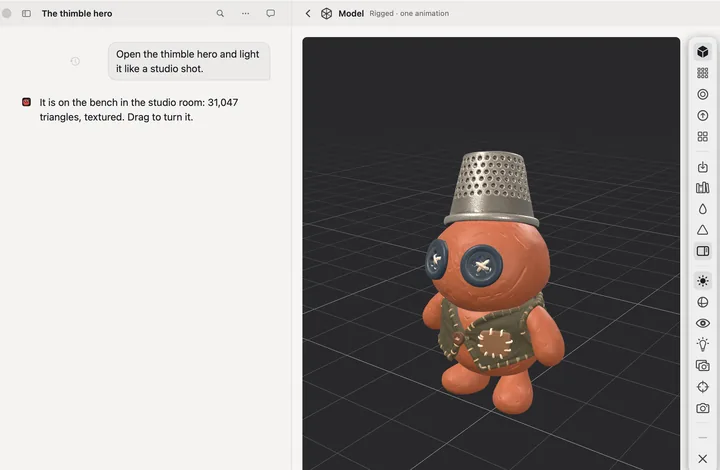Screen dimensions: 720x470
Task: Click the Model cube icon in header
Action: pyautogui.click(x=326, y=13)
